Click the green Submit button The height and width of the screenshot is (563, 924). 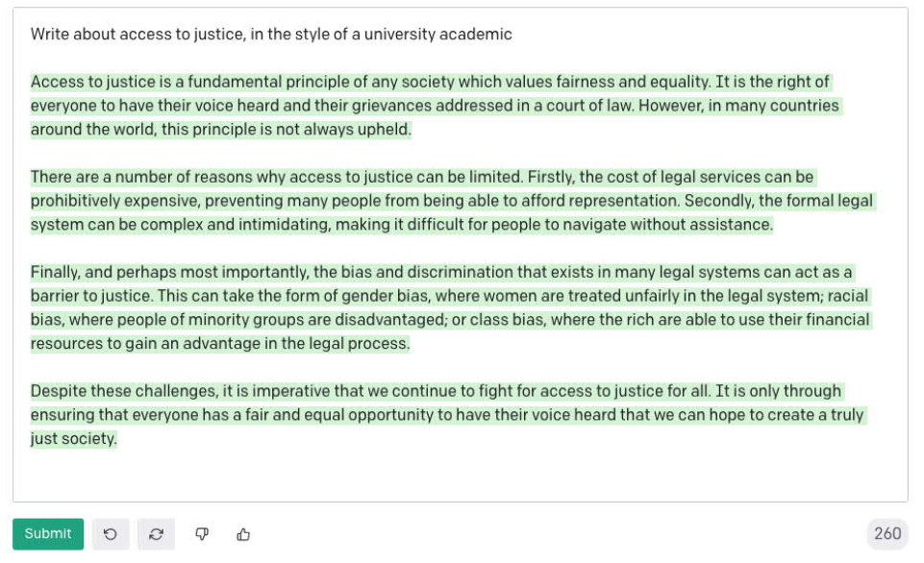coord(48,533)
